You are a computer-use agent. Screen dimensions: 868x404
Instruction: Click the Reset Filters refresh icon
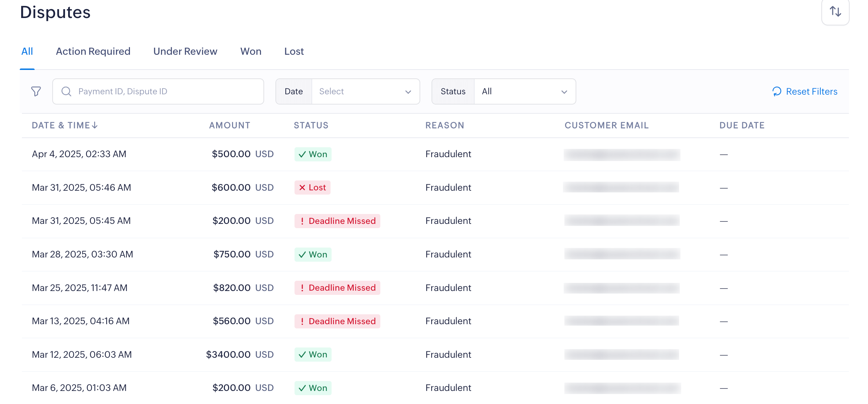point(777,91)
